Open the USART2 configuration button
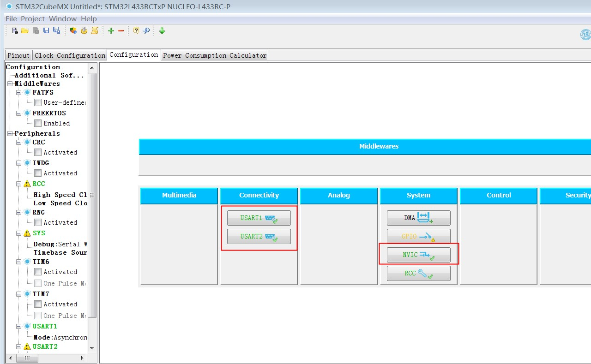 pos(259,236)
